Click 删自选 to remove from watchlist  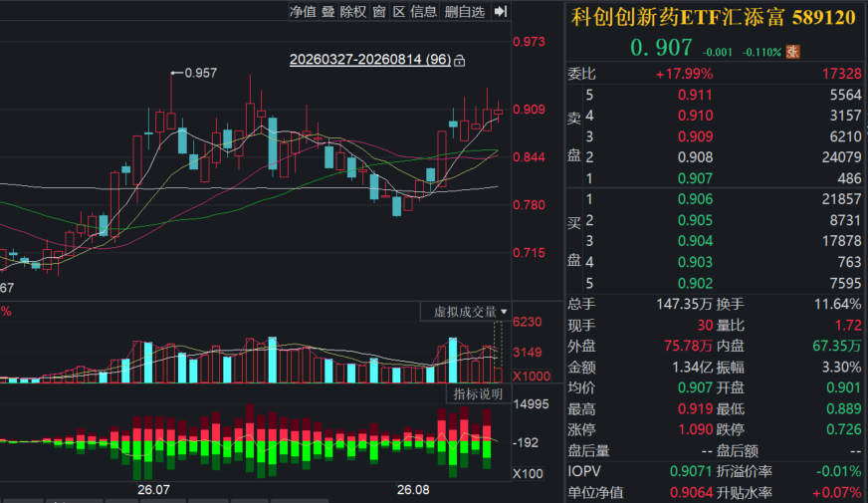(x=465, y=12)
